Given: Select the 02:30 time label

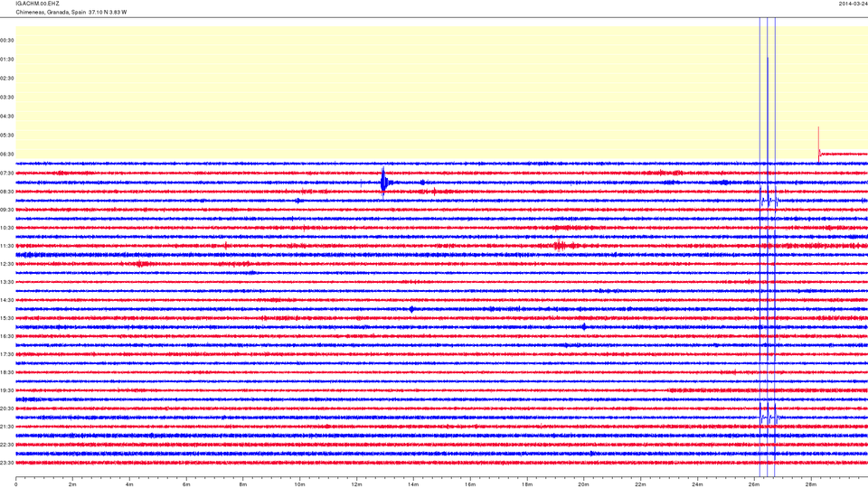Looking at the screenshot, I should click(x=7, y=78).
